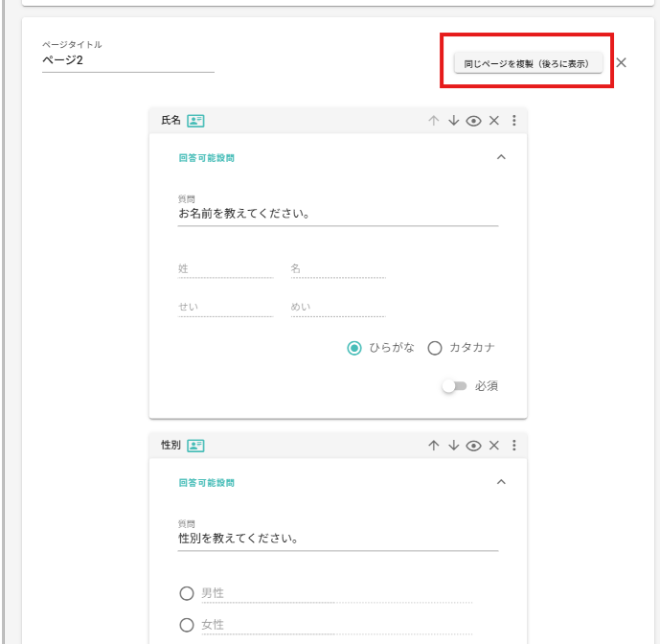Delete the 氏名 question card
Viewport: 660px width, 644px height.
[494, 121]
